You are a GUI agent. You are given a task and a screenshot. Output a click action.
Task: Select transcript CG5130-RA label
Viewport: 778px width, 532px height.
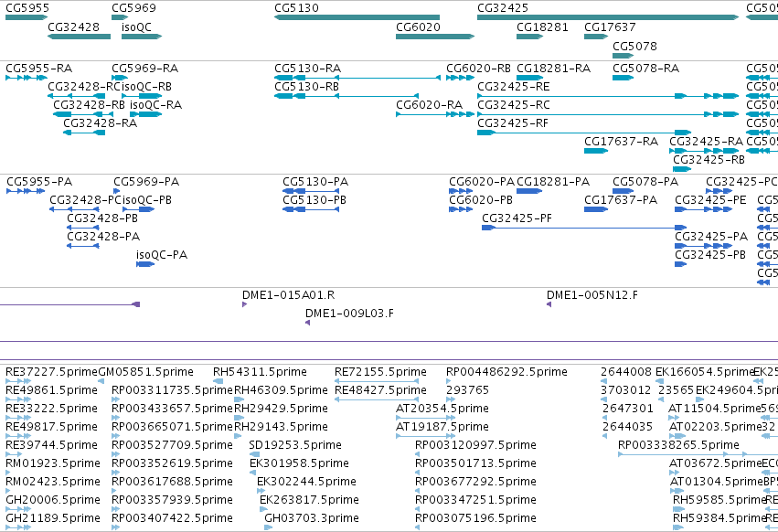307,68
